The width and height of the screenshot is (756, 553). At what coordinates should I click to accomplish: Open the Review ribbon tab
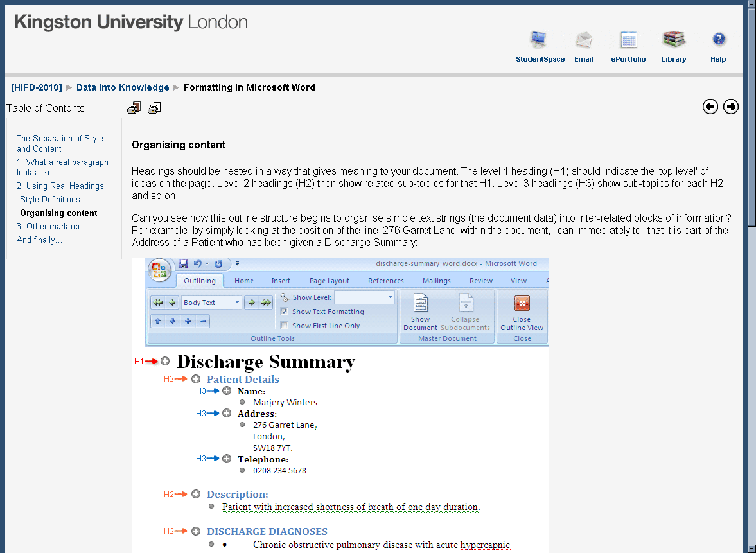481,281
